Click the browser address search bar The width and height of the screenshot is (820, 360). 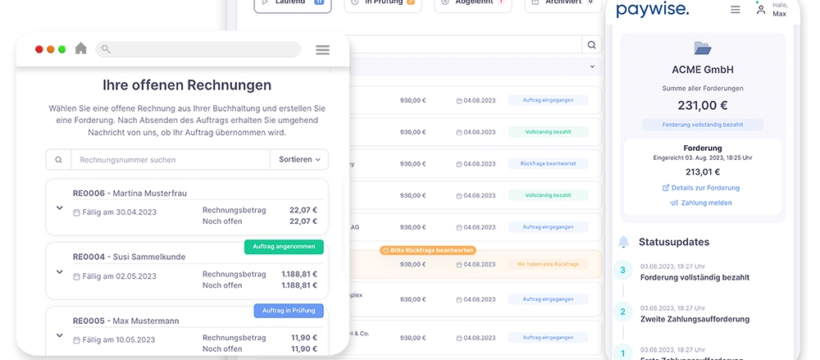[198, 49]
